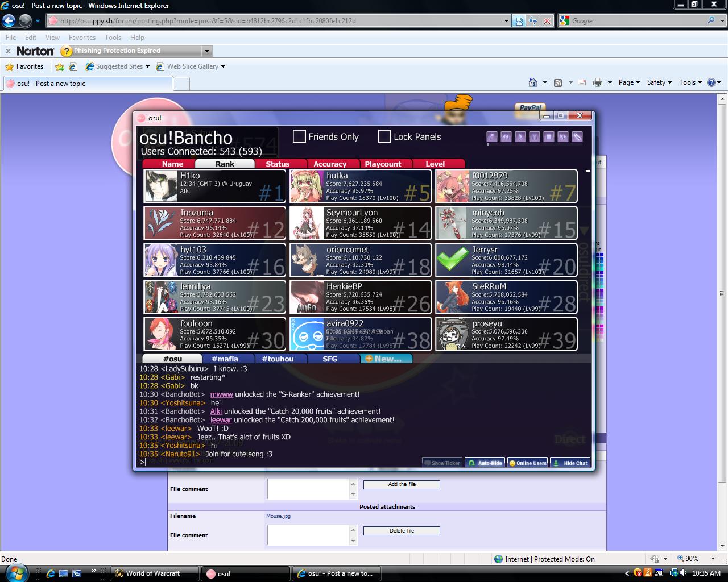Open H1ko's user panel

coord(214,186)
